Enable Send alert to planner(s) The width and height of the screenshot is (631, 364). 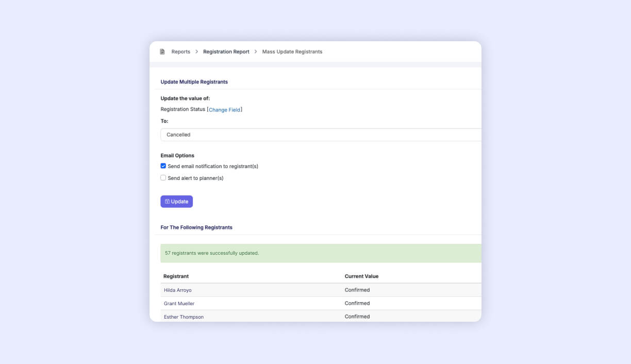tap(163, 177)
